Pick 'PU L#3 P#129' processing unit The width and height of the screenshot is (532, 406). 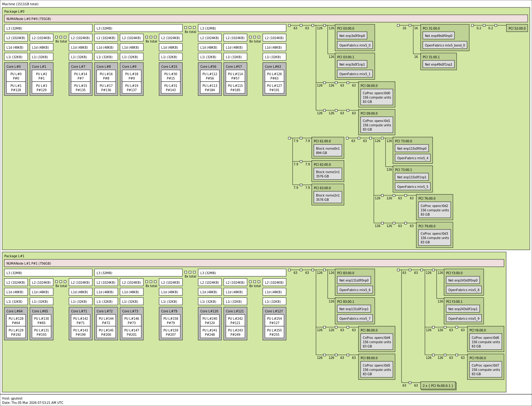coord(42,88)
